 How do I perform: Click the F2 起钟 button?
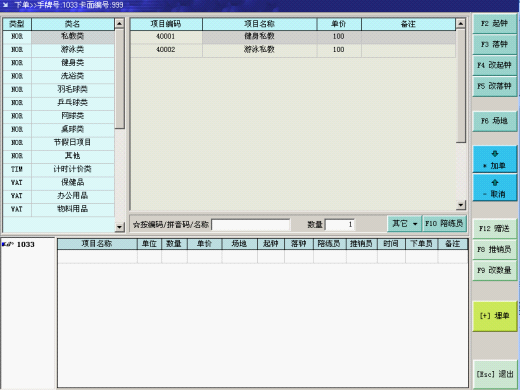tap(495, 24)
